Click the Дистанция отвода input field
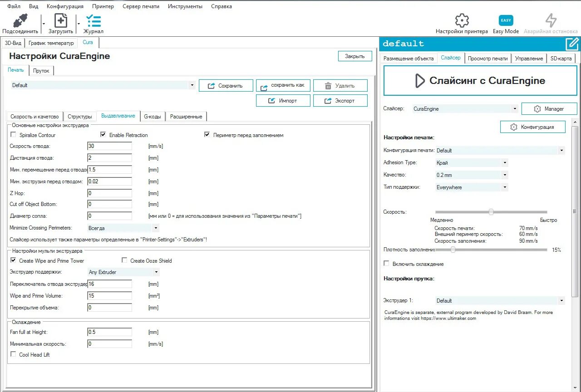 pyautogui.click(x=109, y=158)
